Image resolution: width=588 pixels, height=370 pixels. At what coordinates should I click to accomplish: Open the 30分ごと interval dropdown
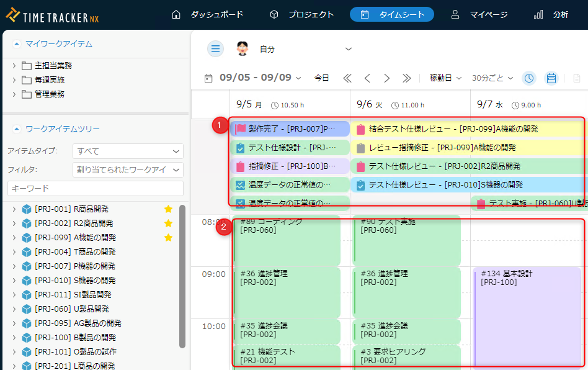click(x=492, y=78)
